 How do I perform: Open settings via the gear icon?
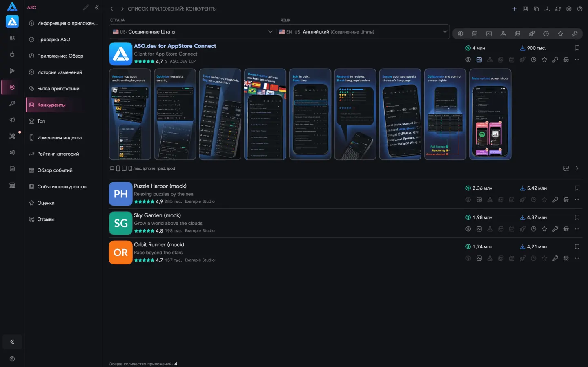(569, 9)
